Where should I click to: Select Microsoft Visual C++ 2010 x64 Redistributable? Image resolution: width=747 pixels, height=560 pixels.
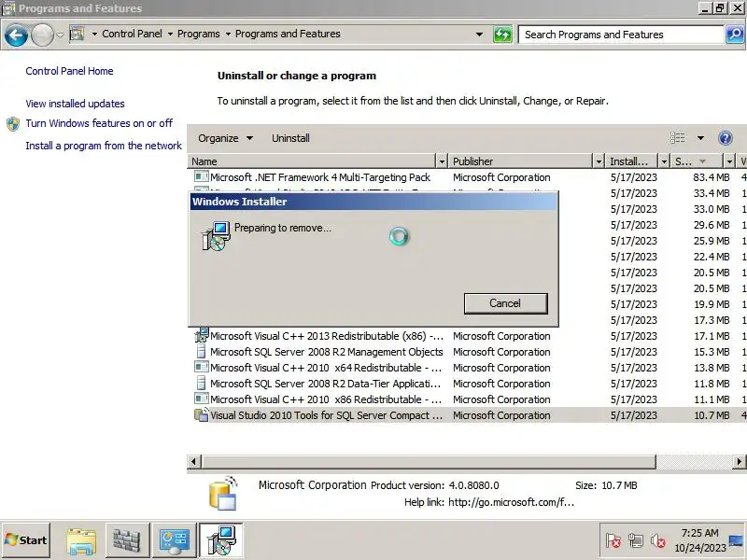pos(326,368)
